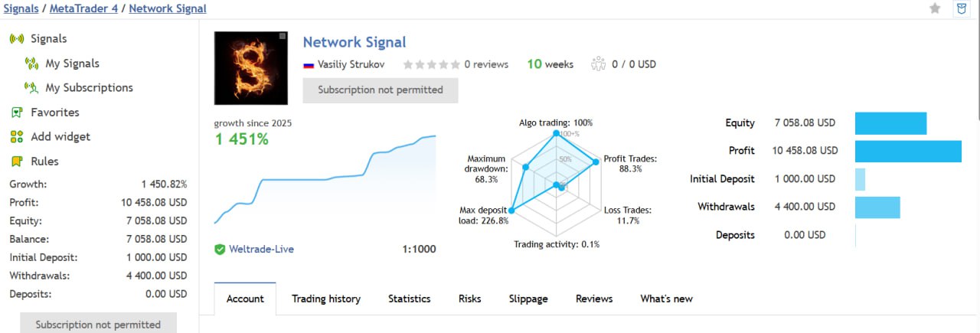Click the blue shield icon at top right

tap(961, 8)
